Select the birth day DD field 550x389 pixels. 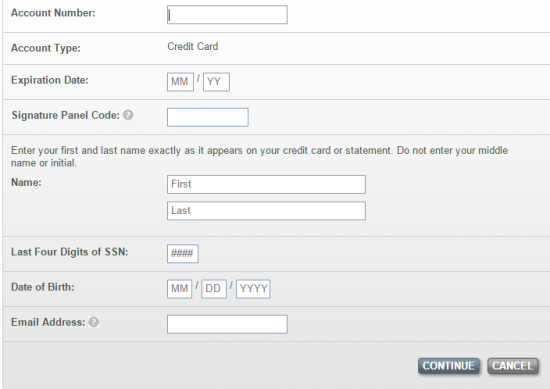click(214, 289)
